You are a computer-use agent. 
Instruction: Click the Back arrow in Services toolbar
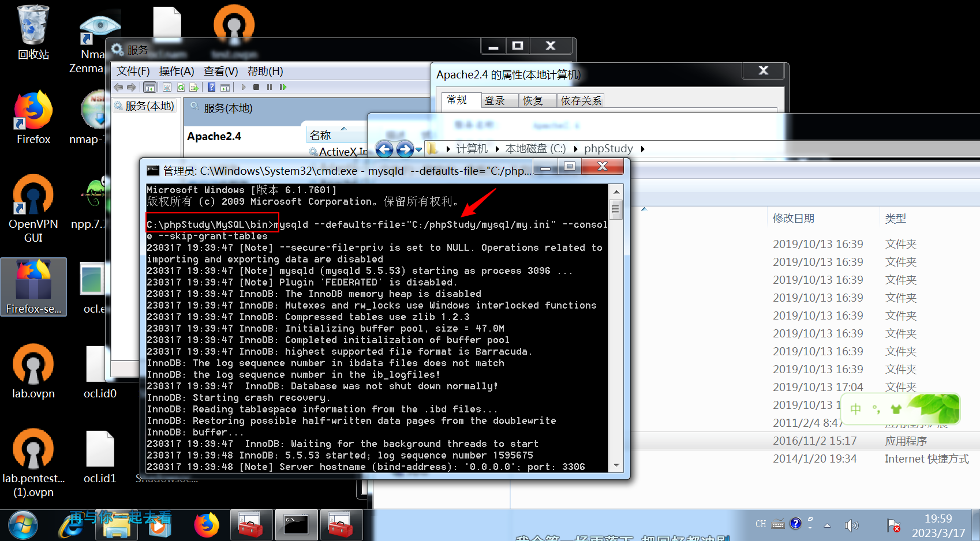coord(118,87)
